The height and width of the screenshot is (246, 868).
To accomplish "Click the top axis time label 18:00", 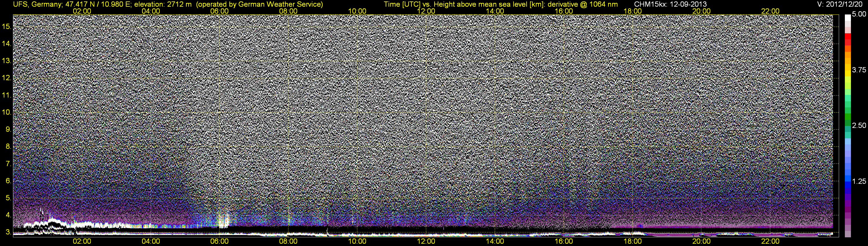I will 632,11.
